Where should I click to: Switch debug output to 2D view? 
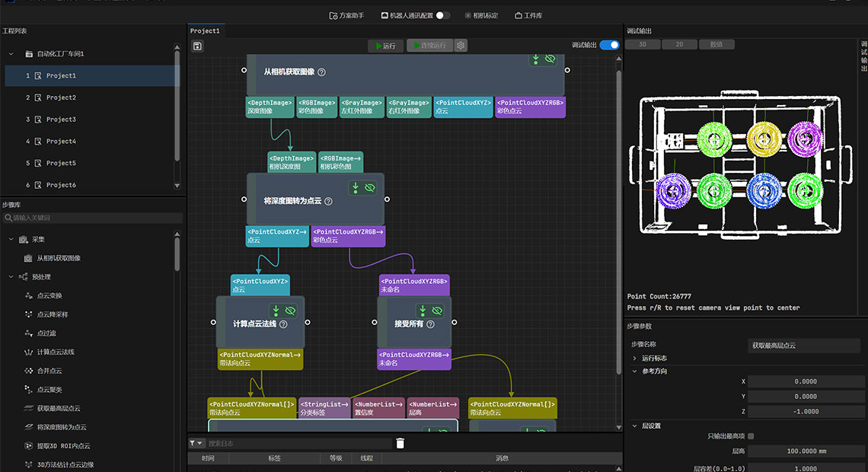679,44
